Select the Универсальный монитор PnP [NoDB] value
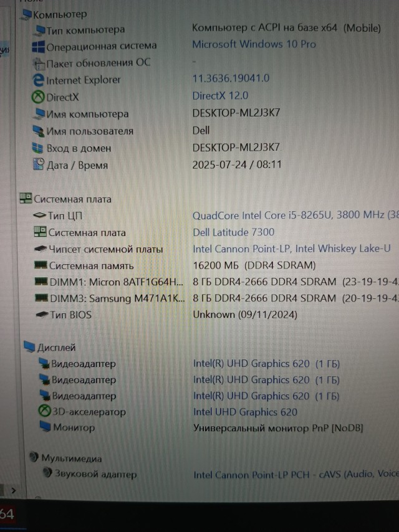 tap(278, 428)
